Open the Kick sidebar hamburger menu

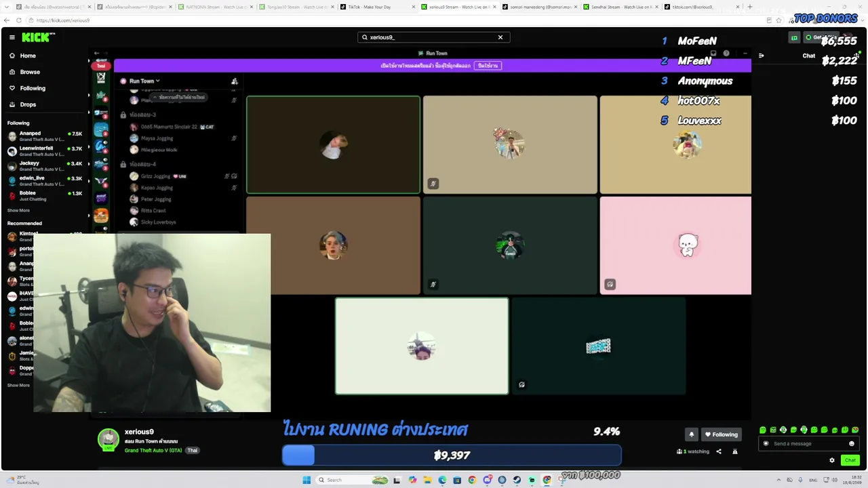pos(12,37)
